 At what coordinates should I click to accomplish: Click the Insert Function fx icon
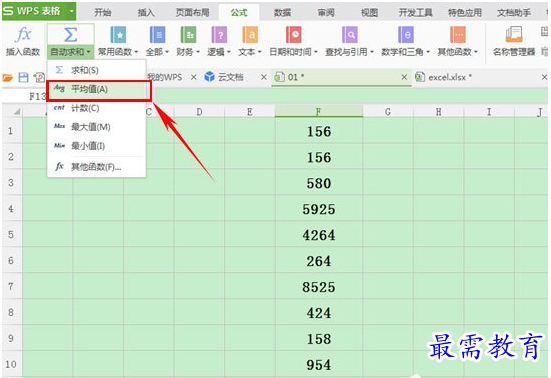point(23,35)
